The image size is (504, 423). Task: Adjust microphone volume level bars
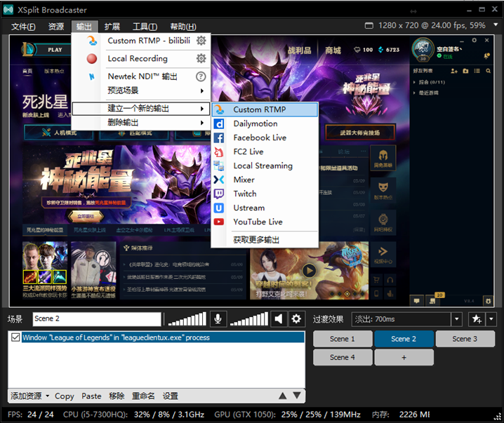(187, 319)
